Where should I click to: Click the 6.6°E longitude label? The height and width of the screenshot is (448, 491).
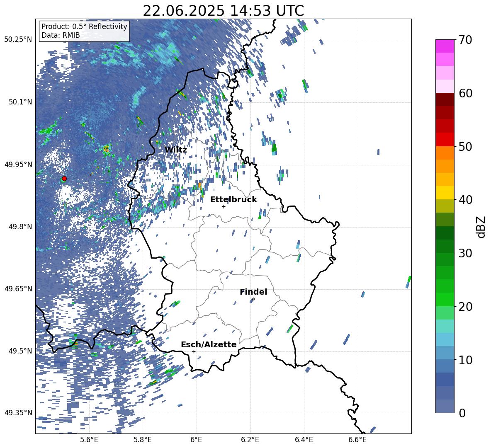point(357,440)
